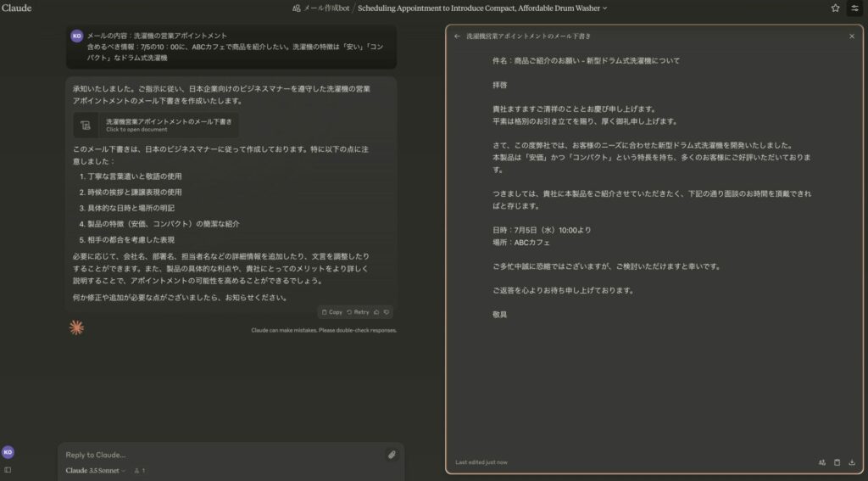Viewport: 868px width, 481px height.
Task: Give thumbs up to the response
Action: [x=376, y=312]
